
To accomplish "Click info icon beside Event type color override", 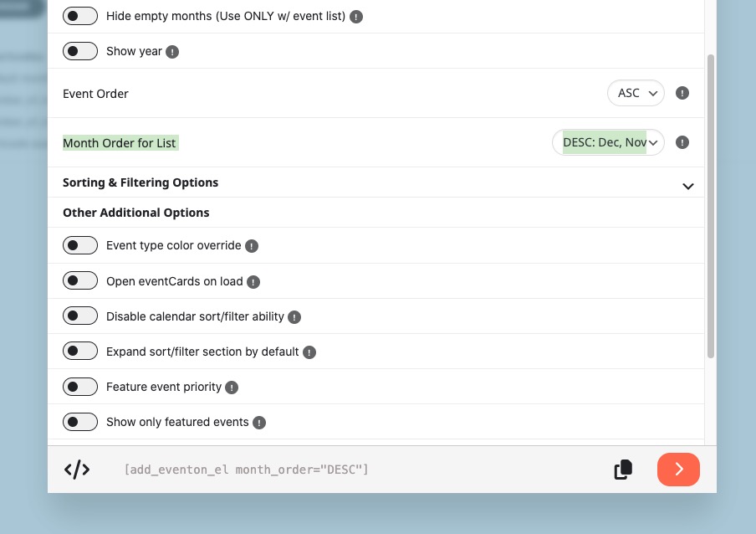I will click(252, 246).
